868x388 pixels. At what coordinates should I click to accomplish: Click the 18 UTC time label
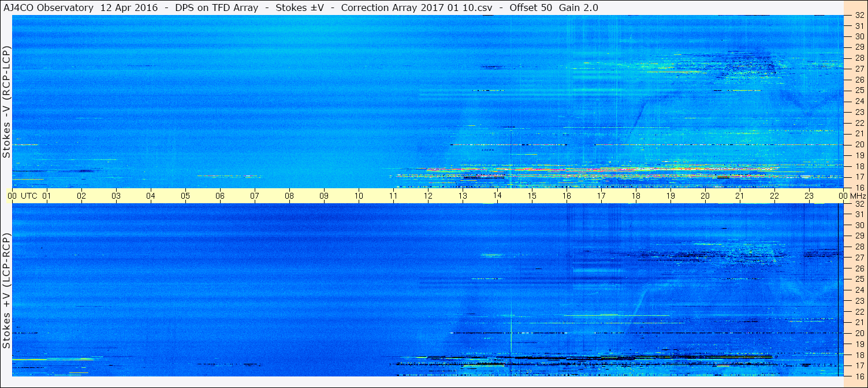(x=636, y=196)
